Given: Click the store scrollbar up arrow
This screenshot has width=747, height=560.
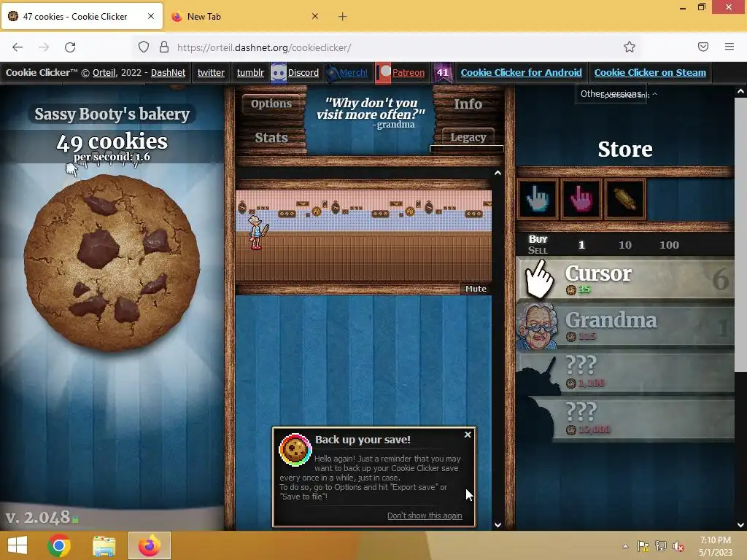Looking at the screenshot, I should 741,91.
